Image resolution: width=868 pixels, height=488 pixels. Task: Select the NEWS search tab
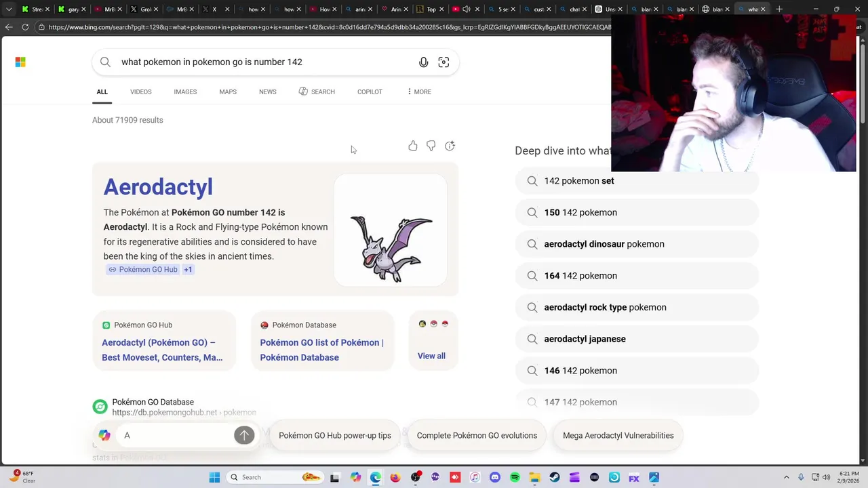(x=268, y=91)
